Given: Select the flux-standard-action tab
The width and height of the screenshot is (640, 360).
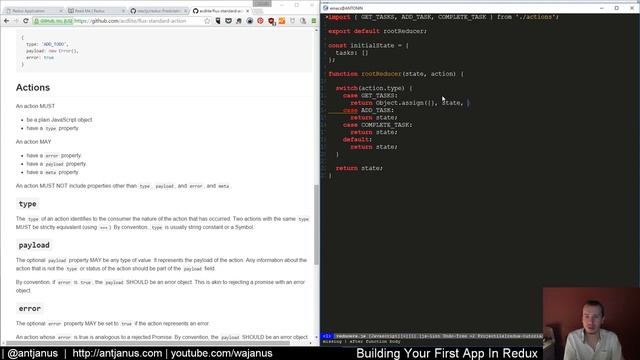Looking at the screenshot, I should click(x=220, y=11).
